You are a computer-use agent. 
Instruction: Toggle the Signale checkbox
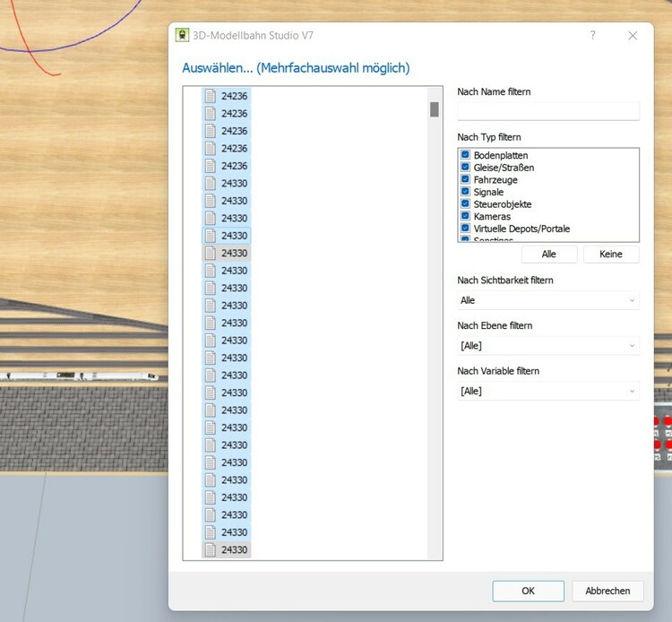point(466,192)
